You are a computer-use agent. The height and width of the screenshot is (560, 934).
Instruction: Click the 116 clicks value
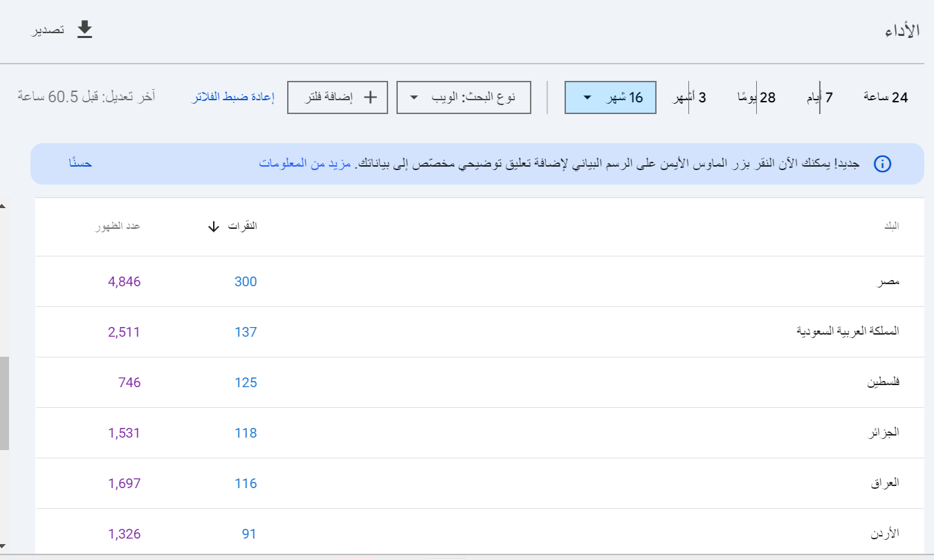(246, 483)
